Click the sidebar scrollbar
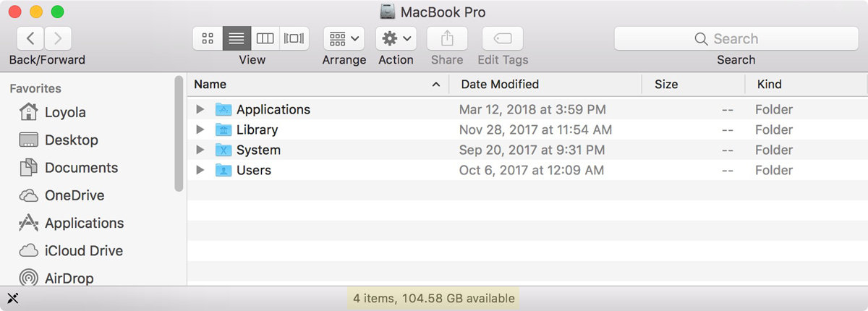868x311 pixels. point(179,134)
